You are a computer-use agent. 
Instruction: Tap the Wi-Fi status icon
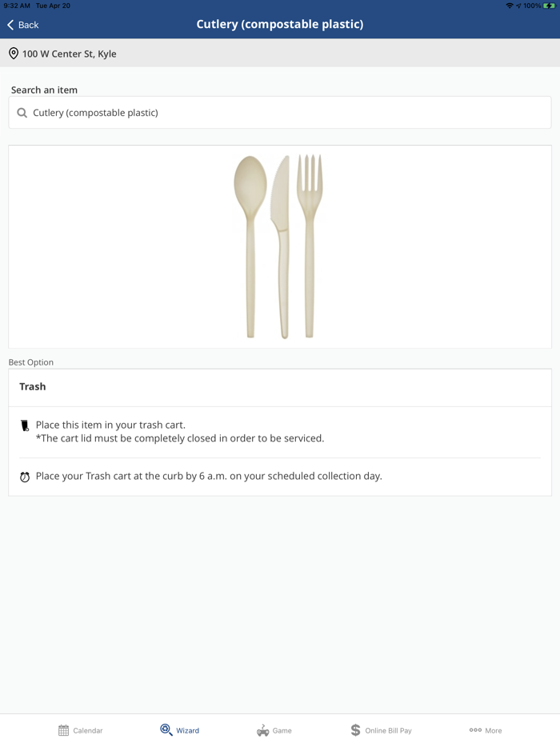[x=509, y=6]
